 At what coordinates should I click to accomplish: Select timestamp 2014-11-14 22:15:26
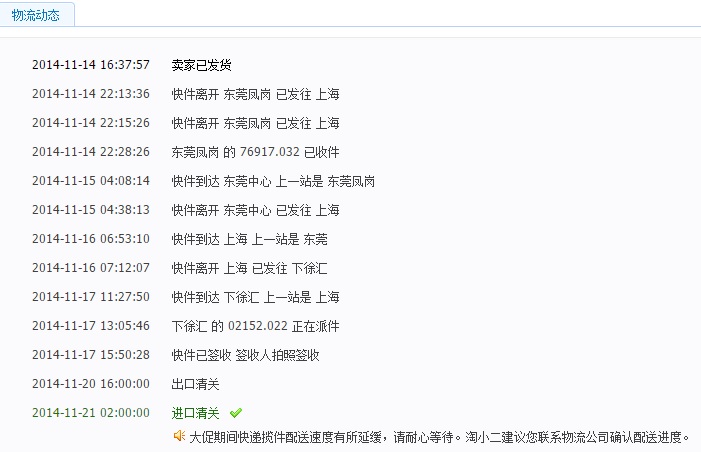[91, 123]
